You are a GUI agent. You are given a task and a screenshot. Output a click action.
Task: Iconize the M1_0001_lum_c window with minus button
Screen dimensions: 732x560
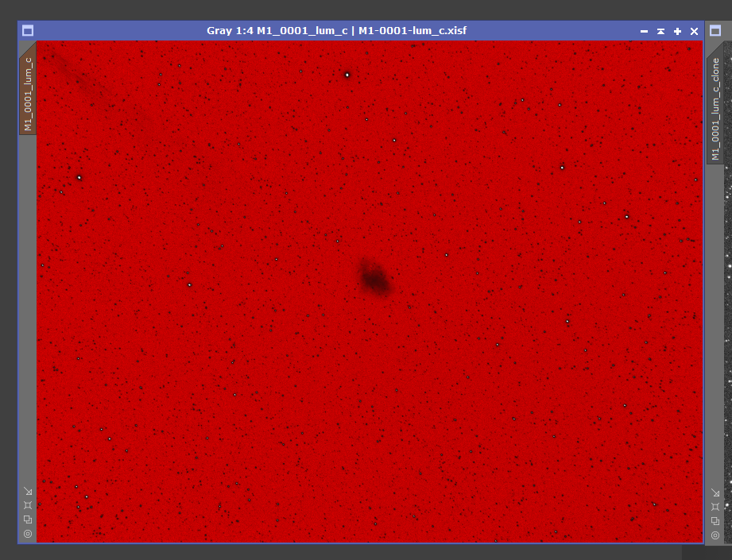coord(645,31)
